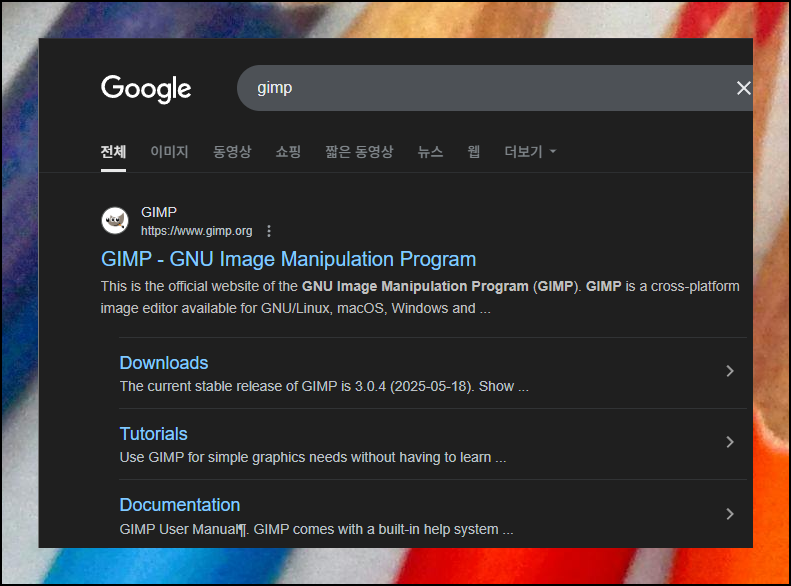The image size is (791, 586).
Task: Open the Downloads sitelink
Action: (x=164, y=363)
